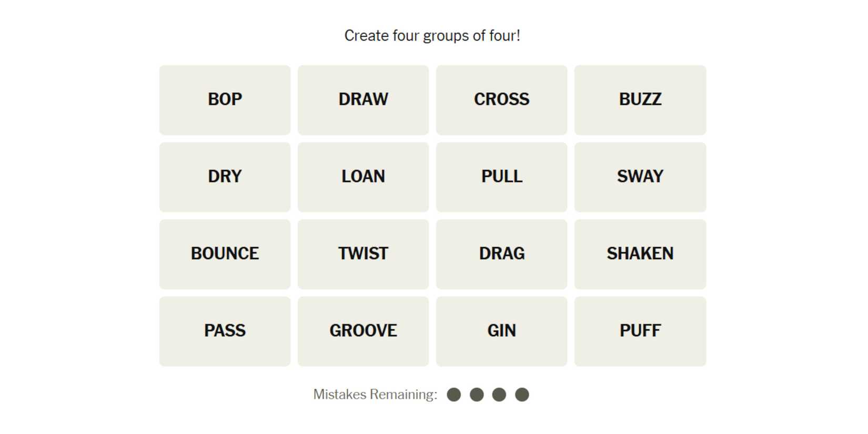The image size is (868, 434).
Task: Toggle the CROSS tile selection
Action: [x=501, y=100]
